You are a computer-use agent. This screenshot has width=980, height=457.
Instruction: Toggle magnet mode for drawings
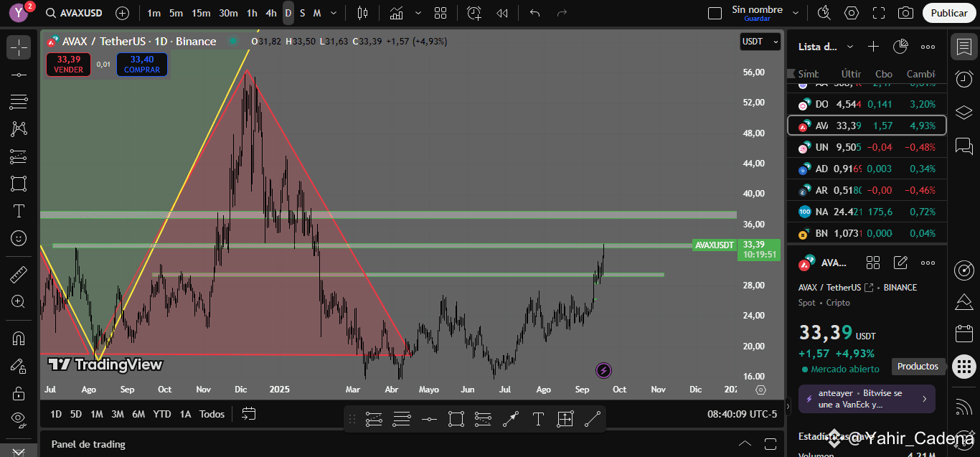coord(19,338)
